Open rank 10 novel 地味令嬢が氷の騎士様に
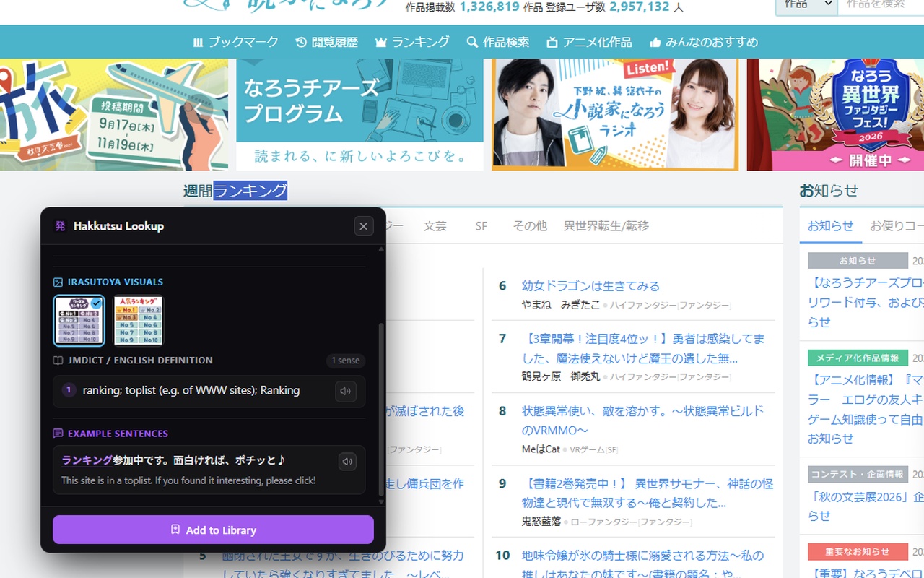 (642, 565)
